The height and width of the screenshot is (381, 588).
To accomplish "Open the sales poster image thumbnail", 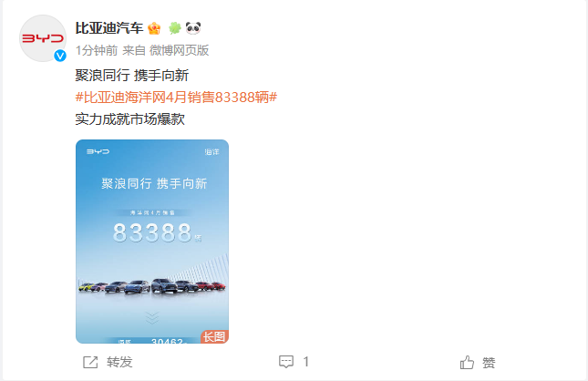I will [152, 242].
